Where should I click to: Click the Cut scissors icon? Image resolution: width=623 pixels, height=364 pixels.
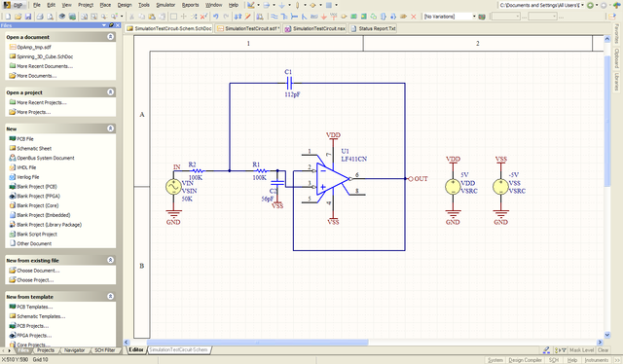131,17
